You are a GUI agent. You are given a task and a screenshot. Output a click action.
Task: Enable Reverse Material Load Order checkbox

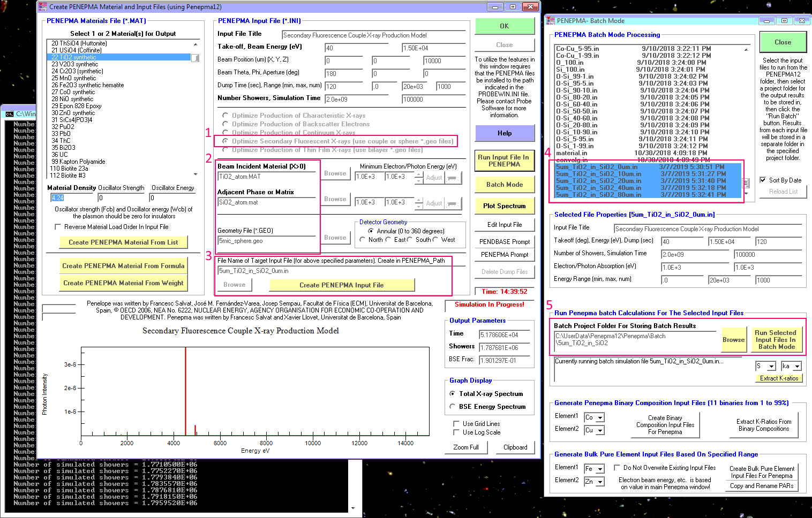58,227
